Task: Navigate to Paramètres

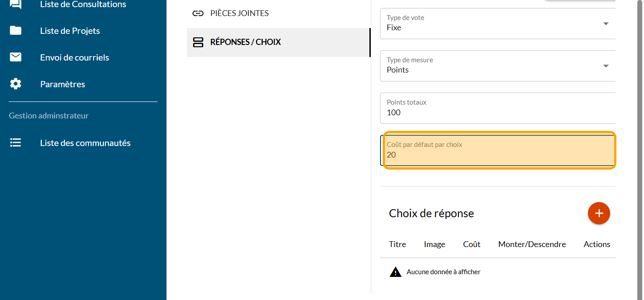Action: pos(62,84)
